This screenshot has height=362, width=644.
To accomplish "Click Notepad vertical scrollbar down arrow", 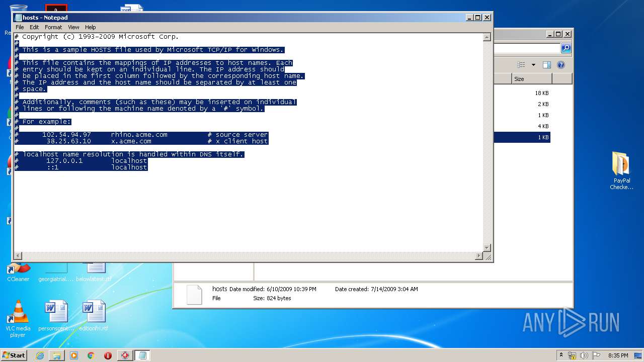I will (x=487, y=248).
